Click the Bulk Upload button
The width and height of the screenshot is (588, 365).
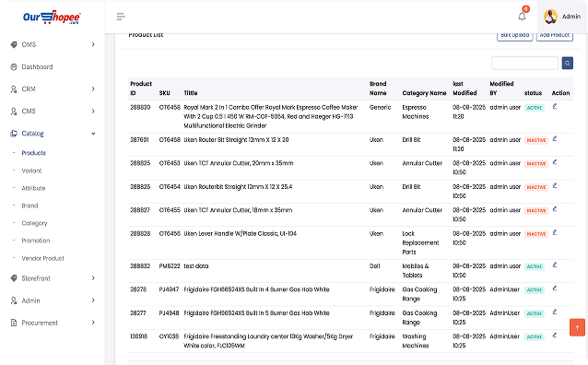click(x=515, y=35)
